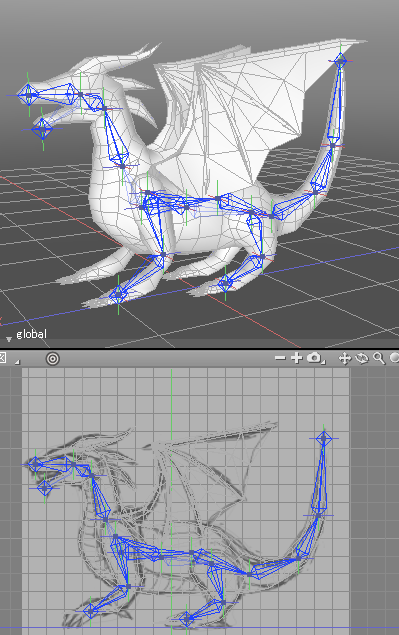
Task: Click the minus zoom-out icon
Action: (x=280, y=358)
